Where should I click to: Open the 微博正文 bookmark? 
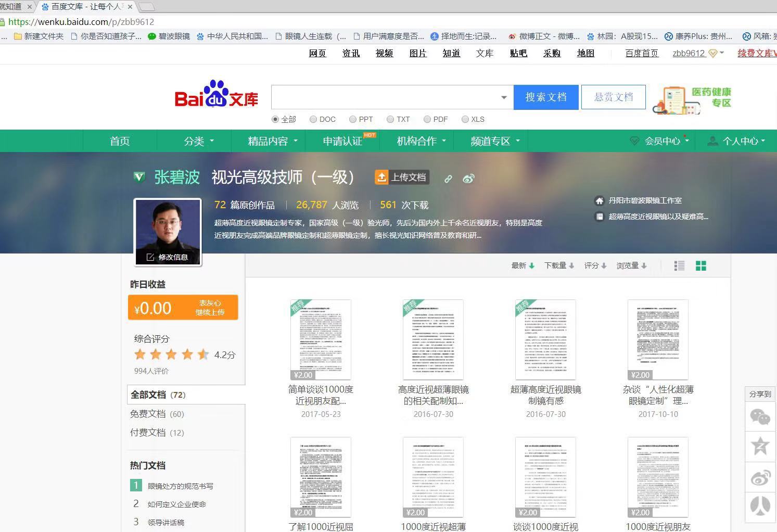tap(543, 36)
